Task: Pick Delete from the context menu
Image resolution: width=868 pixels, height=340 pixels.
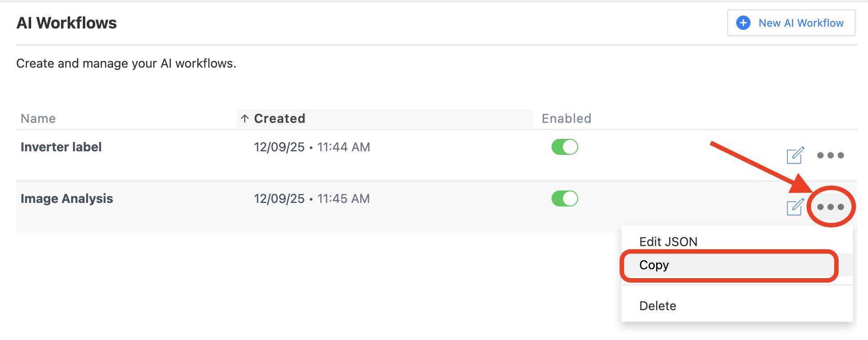Action: (x=657, y=306)
